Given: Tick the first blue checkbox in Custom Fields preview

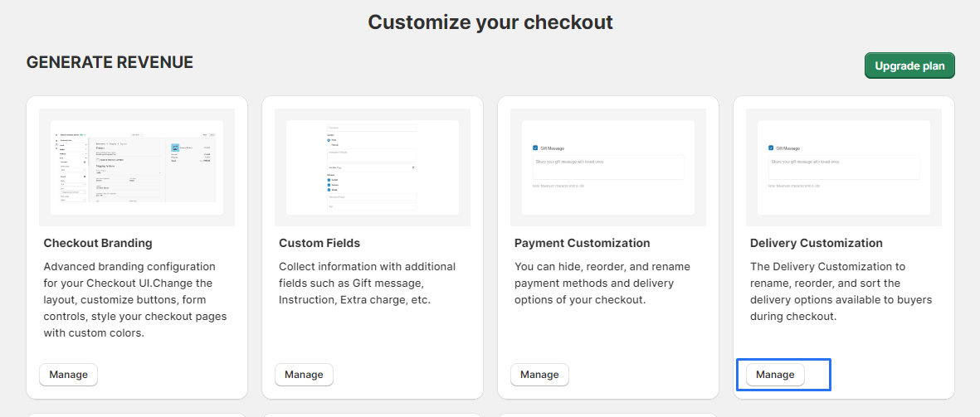Looking at the screenshot, I should [329, 179].
